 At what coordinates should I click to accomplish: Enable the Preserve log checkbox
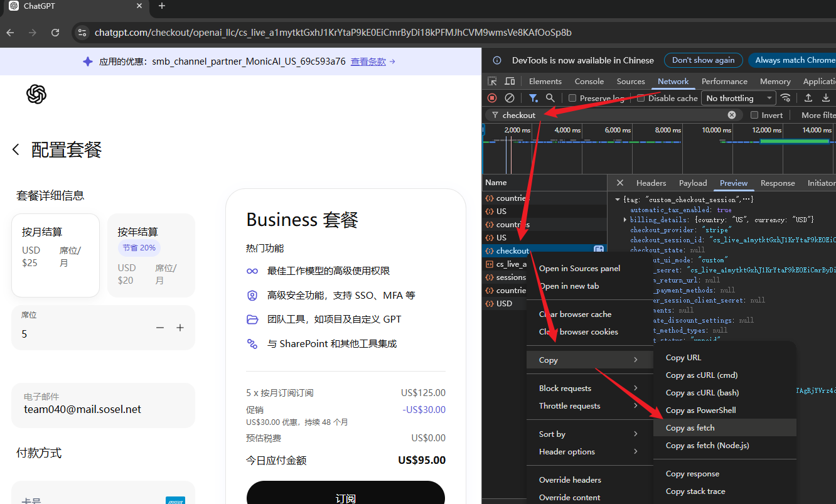coord(572,98)
